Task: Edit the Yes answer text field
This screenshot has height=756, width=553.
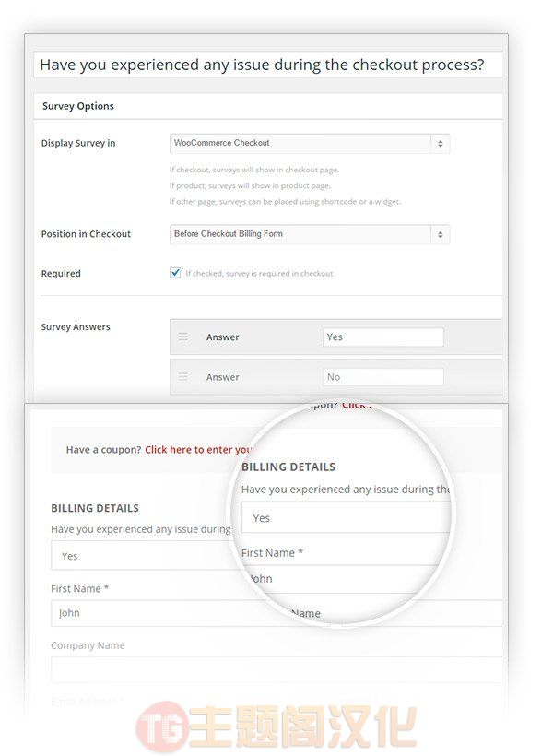Action: [x=382, y=337]
